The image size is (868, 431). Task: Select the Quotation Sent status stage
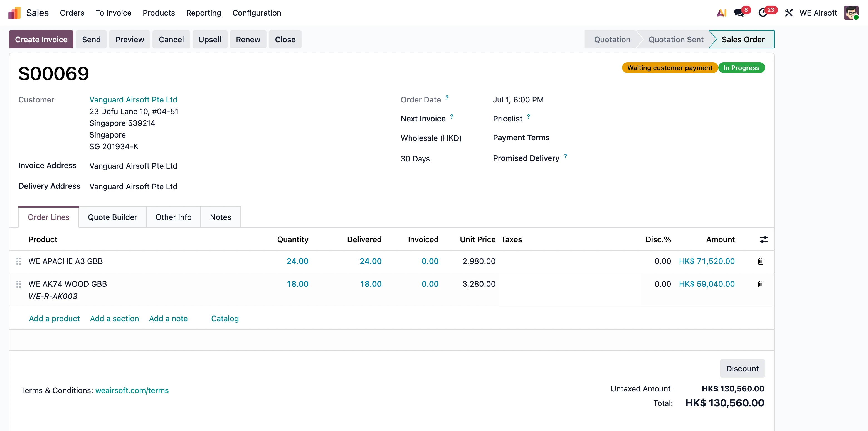(x=675, y=40)
